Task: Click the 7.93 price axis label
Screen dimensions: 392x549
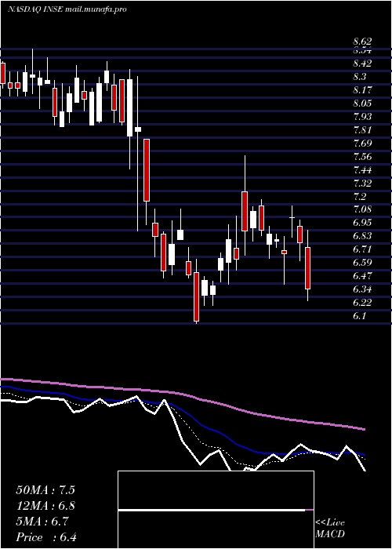Action: pos(362,117)
